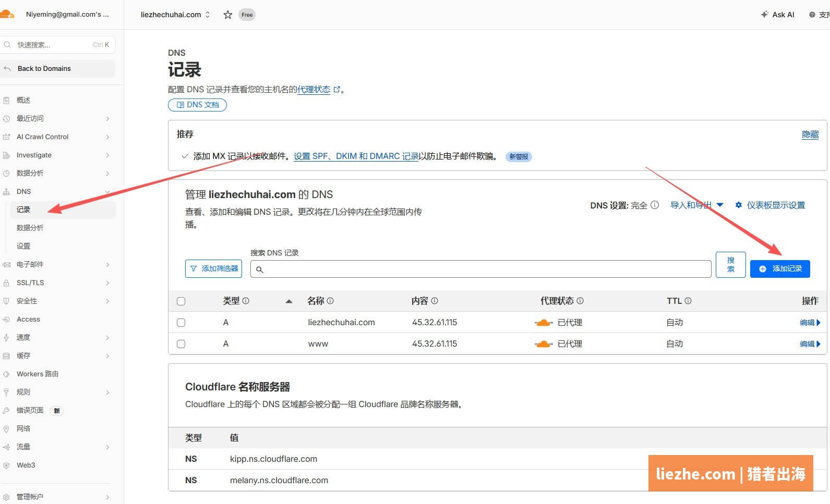Open the 导入和导出 dropdown
Viewport: 830px width, 504px height.
(696, 205)
